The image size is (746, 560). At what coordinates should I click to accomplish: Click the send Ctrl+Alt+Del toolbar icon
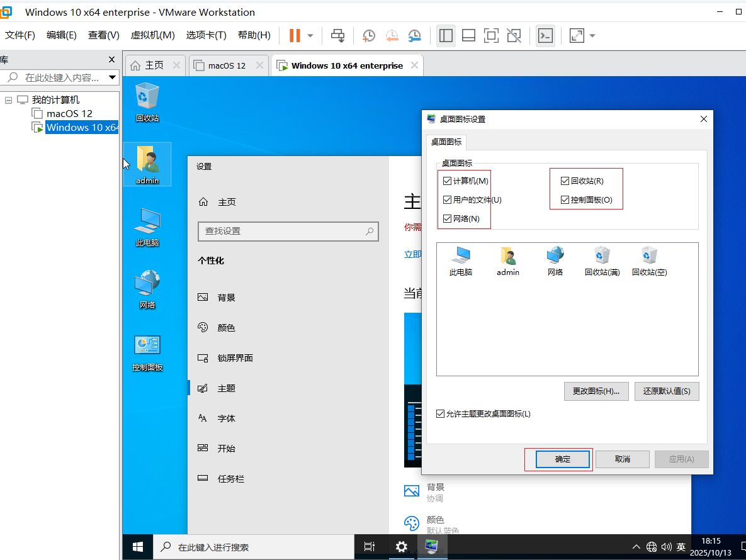(338, 36)
